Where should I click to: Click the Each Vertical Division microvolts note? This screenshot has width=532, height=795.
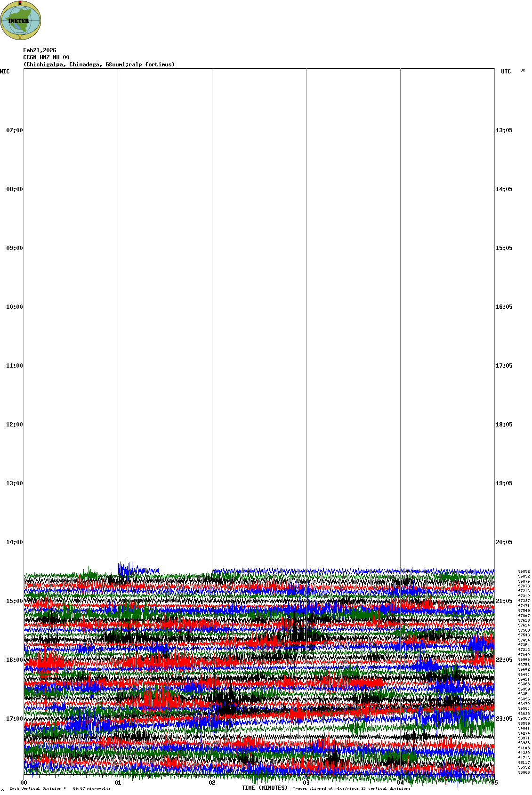point(60,788)
